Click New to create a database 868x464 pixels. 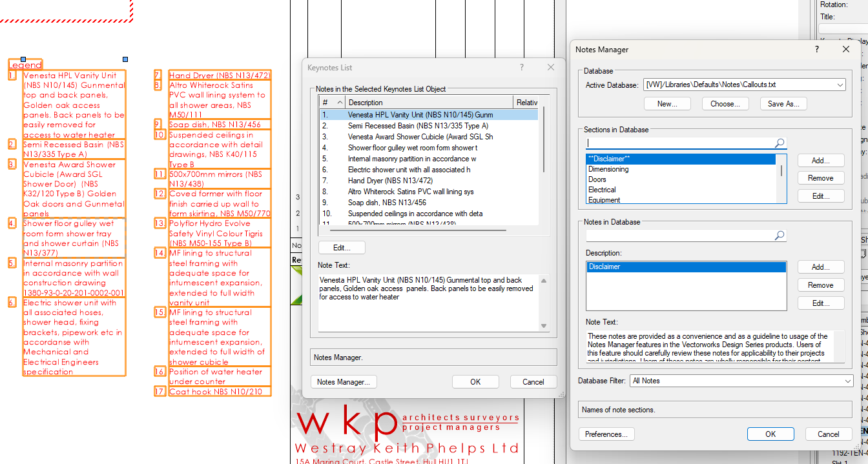tap(667, 103)
